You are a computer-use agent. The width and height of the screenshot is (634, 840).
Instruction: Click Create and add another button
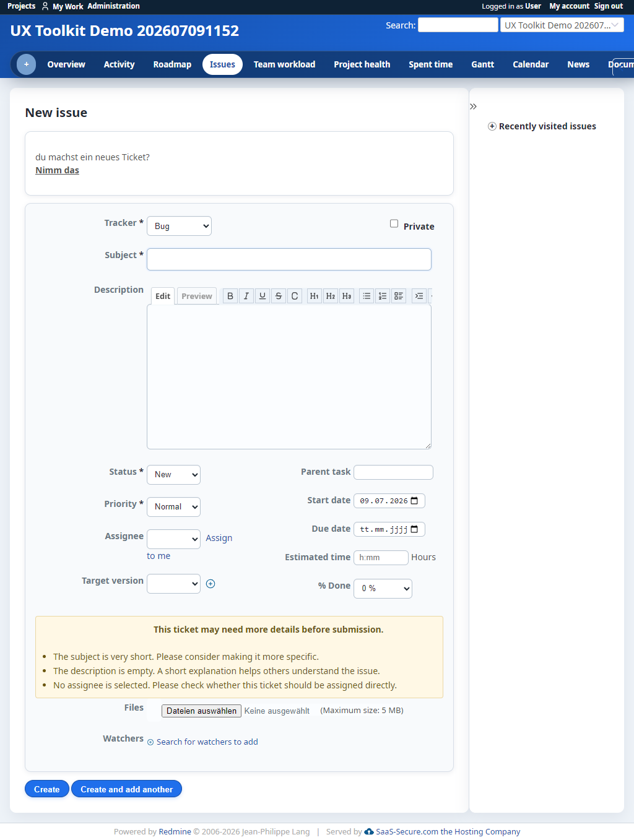126,789
